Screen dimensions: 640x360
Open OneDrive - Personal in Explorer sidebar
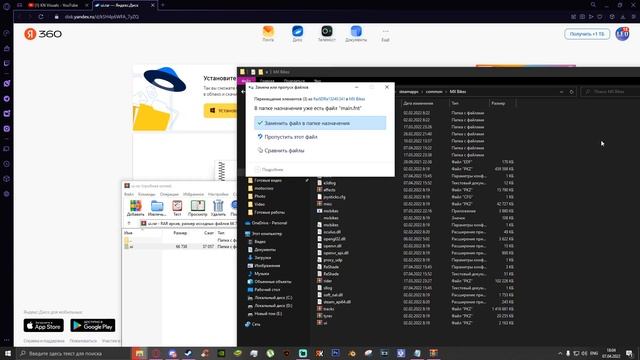[266, 223]
